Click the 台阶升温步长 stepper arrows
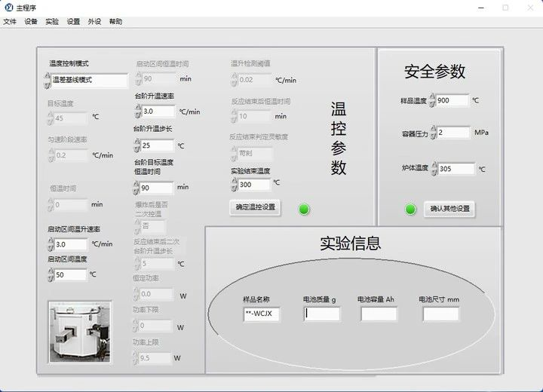This screenshot has width=543, height=392. click(137, 145)
